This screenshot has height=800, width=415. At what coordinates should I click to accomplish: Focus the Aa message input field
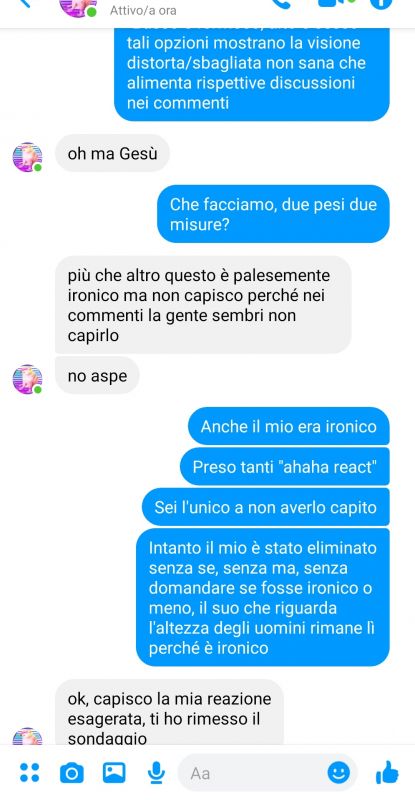(255, 773)
